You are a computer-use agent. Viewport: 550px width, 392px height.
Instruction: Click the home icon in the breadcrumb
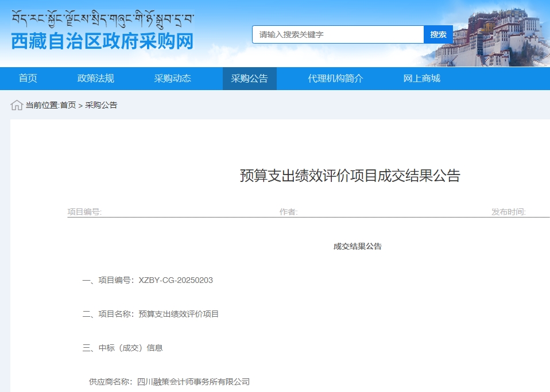click(x=17, y=105)
